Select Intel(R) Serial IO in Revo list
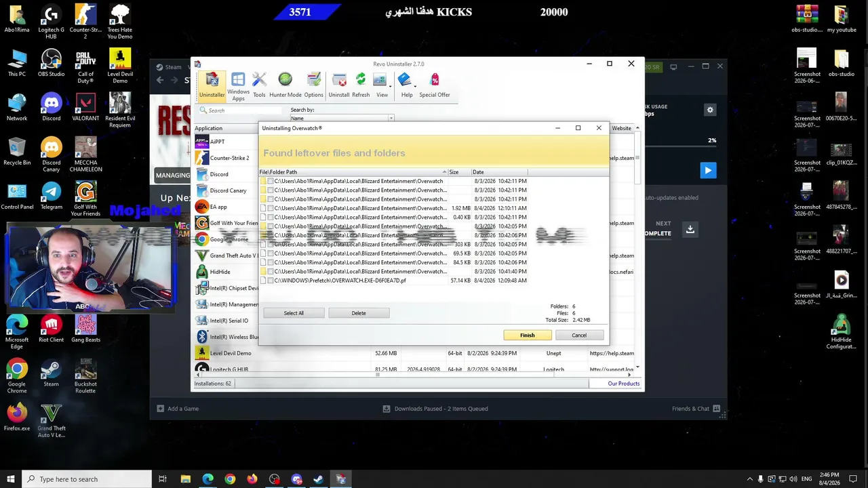 coord(229,321)
